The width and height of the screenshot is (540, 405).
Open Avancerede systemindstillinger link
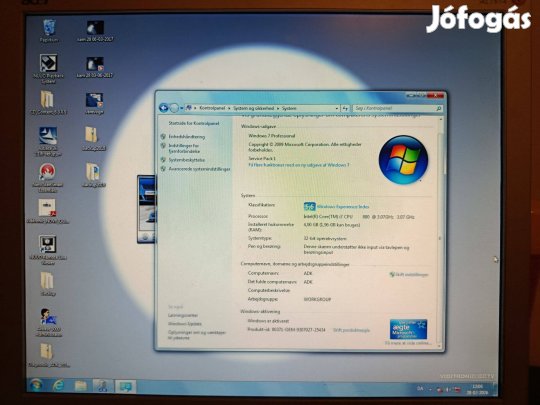tap(199, 169)
